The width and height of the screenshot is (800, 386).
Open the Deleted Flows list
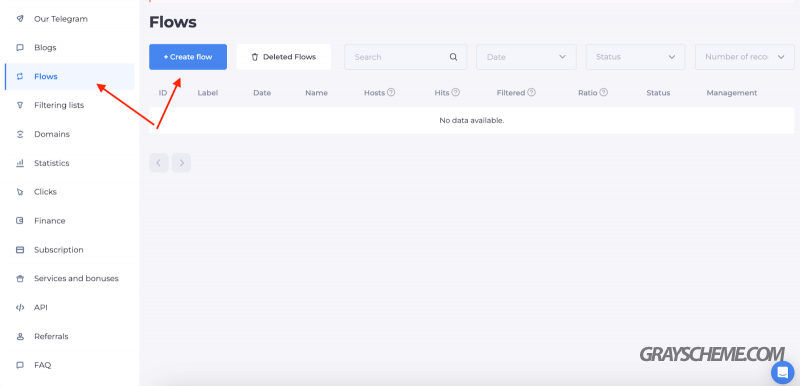point(284,57)
